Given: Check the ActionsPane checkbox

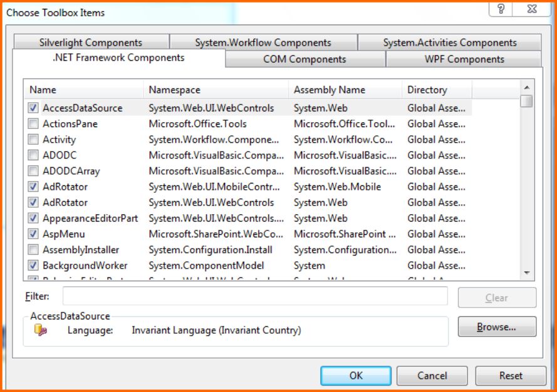Looking at the screenshot, I should pyautogui.click(x=33, y=123).
